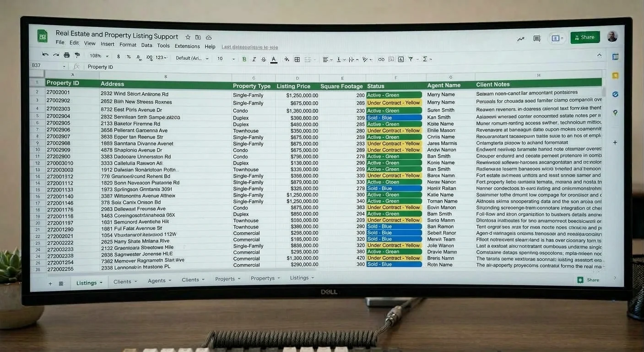Screen dimensions: 644x352
Task: Select the cell containing 27002001
Action: pos(72,92)
